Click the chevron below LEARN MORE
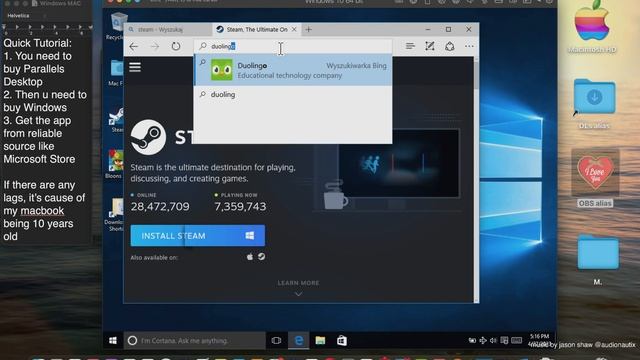Screen dimensions: 640x360 298,294
